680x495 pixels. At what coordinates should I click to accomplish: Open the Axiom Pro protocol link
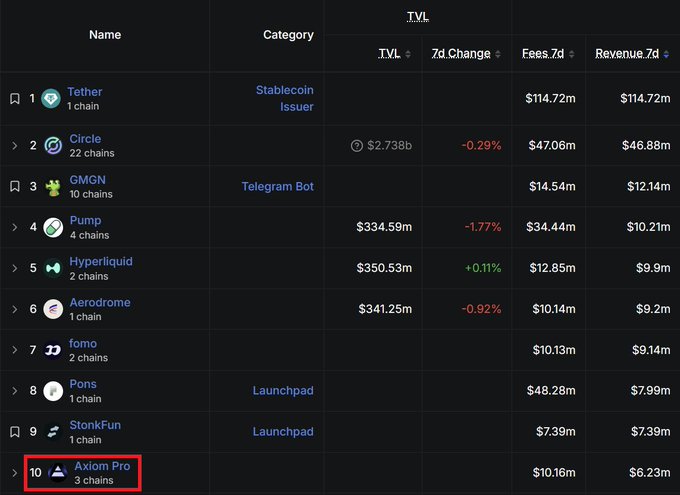coord(102,465)
